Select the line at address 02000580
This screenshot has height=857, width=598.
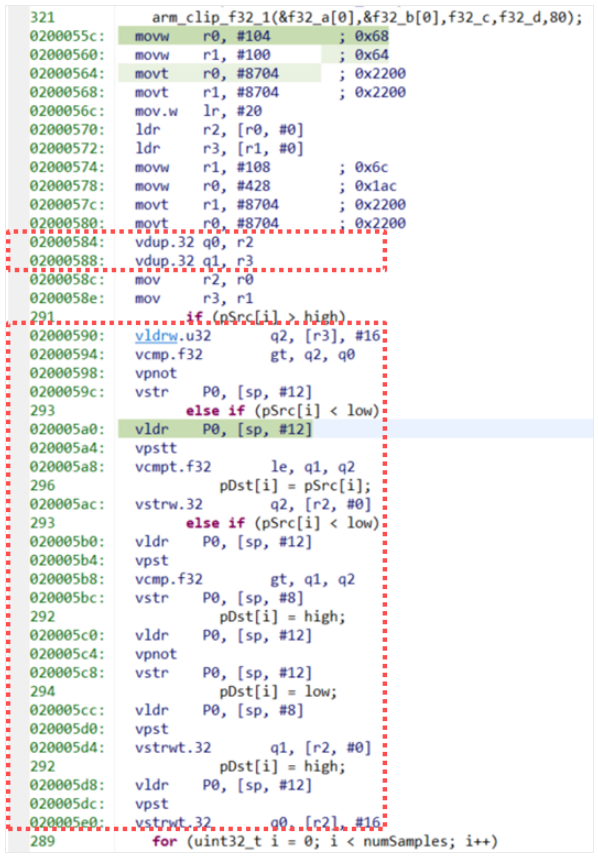270,223
